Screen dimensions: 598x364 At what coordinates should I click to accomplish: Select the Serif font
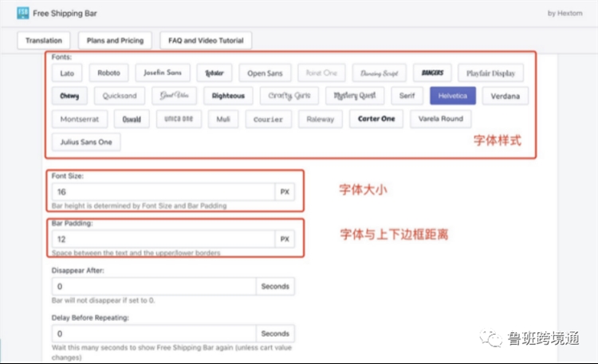click(x=407, y=96)
